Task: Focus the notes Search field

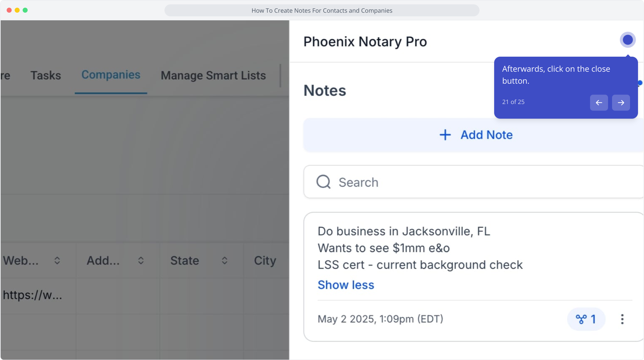Action: tap(473, 182)
